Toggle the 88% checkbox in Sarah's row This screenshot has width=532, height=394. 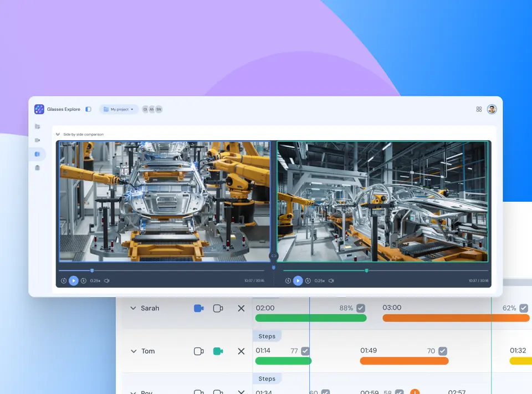(x=361, y=308)
